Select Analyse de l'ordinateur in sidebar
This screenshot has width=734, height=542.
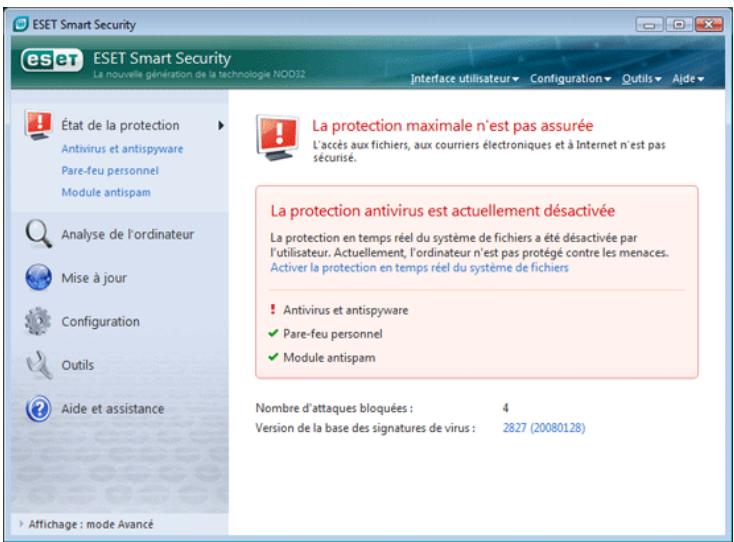[127, 234]
